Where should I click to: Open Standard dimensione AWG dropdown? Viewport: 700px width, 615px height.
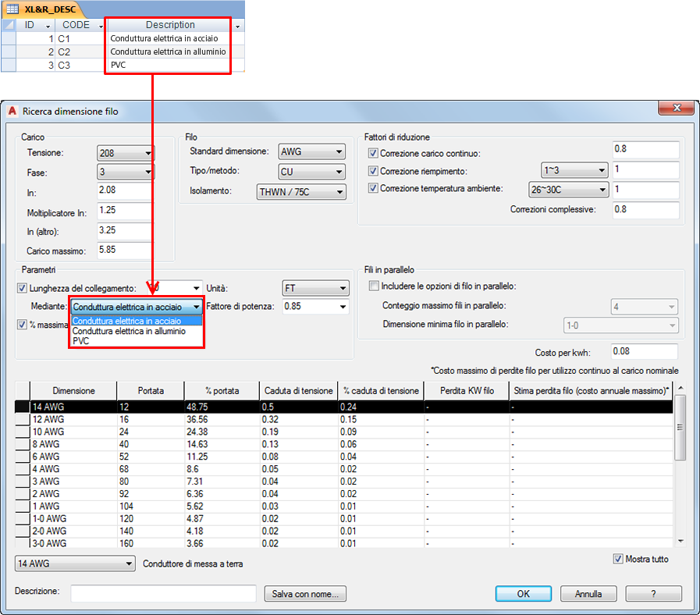point(311,152)
